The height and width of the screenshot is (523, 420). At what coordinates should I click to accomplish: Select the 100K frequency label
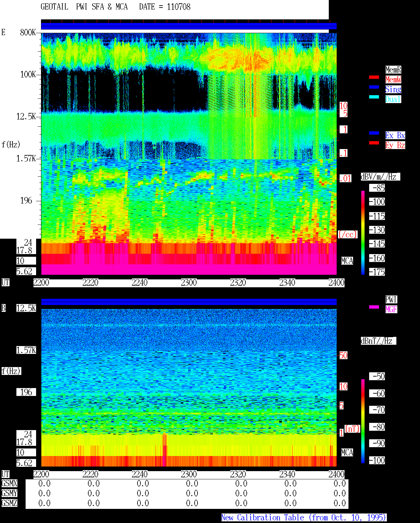tap(28, 75)
